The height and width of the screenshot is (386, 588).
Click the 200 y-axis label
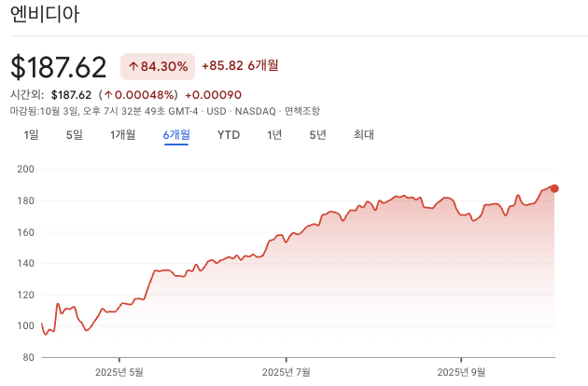[x=26, y=169]
